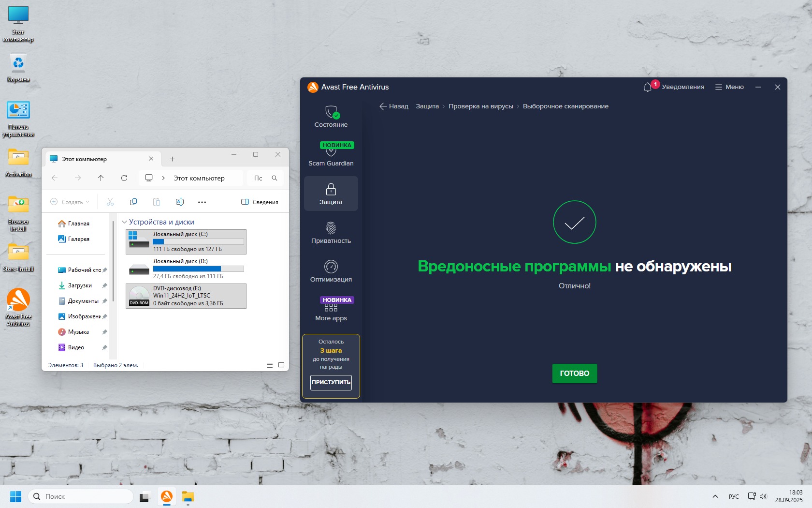Open the Avast Меню
The image size is (812, 508).
pos(729,87)
